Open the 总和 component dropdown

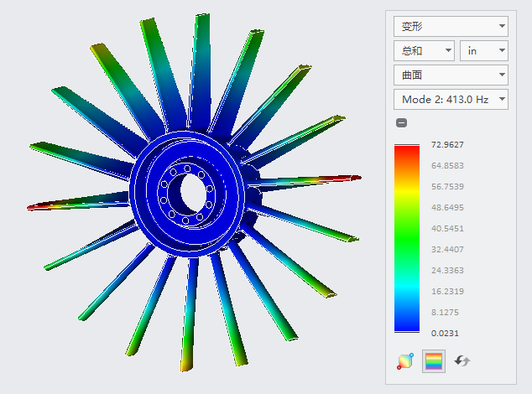click(x=424, y=50)
